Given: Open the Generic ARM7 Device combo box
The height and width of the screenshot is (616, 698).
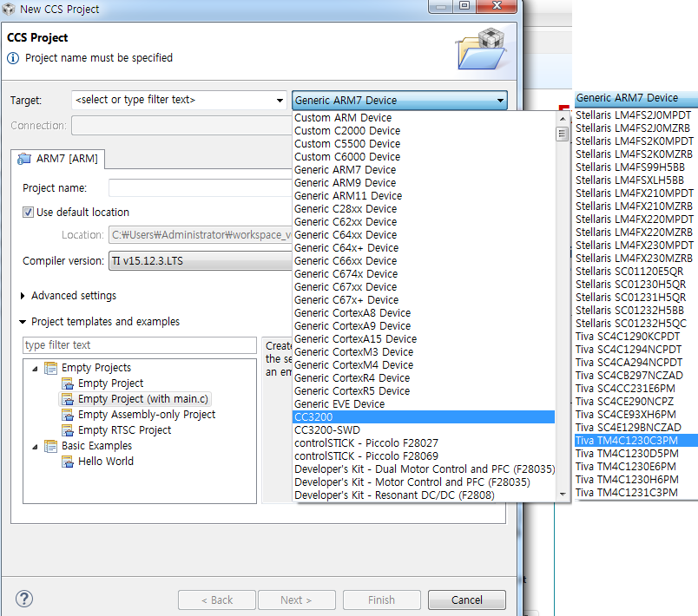Looking at the screenshot, I should pos(399,100).
